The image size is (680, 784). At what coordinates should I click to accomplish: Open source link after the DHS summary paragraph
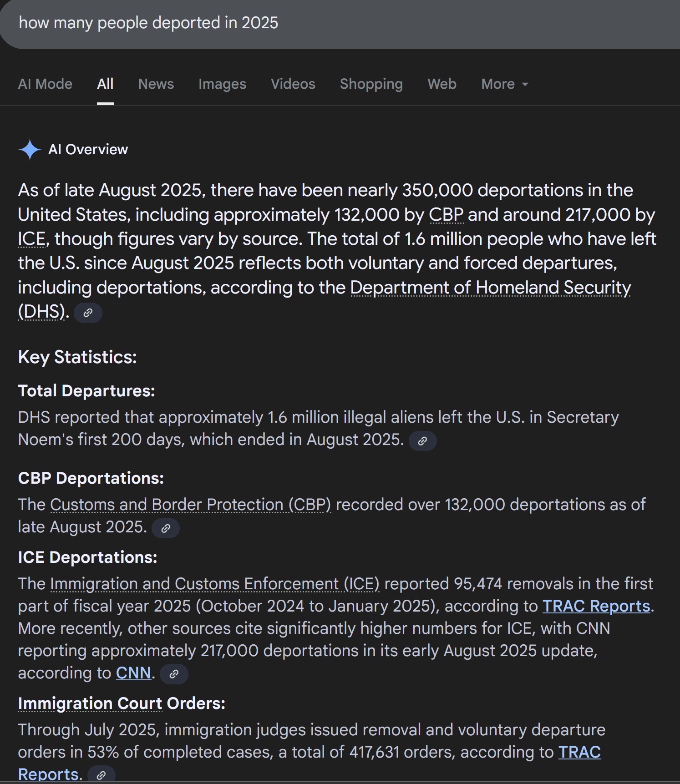tap(88, 313)
